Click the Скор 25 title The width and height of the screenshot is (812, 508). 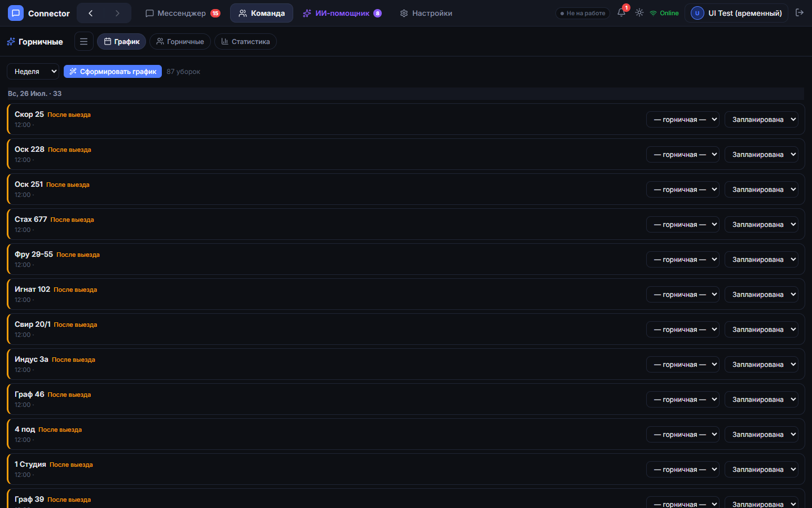tap(29, 114)
